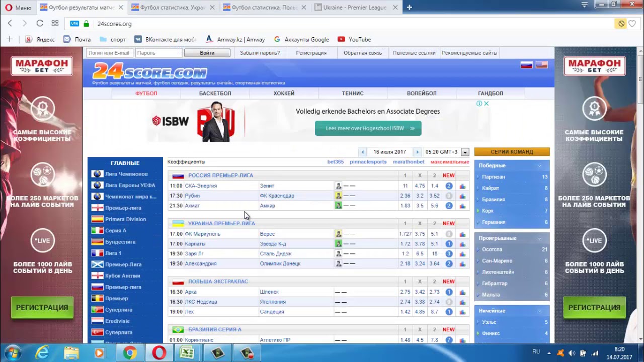The height and width of the screenshot is (362, 644).
Task: Open chart icon for Заря Лг match
Action: (462, 254)
